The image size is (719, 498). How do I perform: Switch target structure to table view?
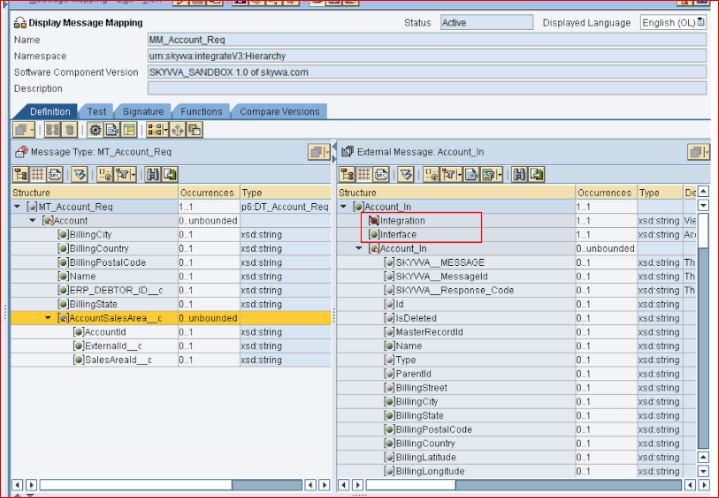(x=364, y=174)
